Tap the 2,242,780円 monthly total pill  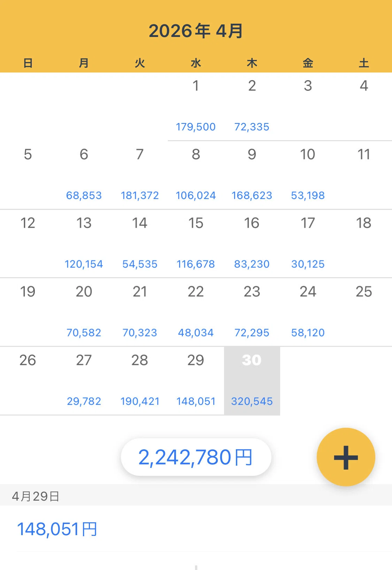point(196,457)
